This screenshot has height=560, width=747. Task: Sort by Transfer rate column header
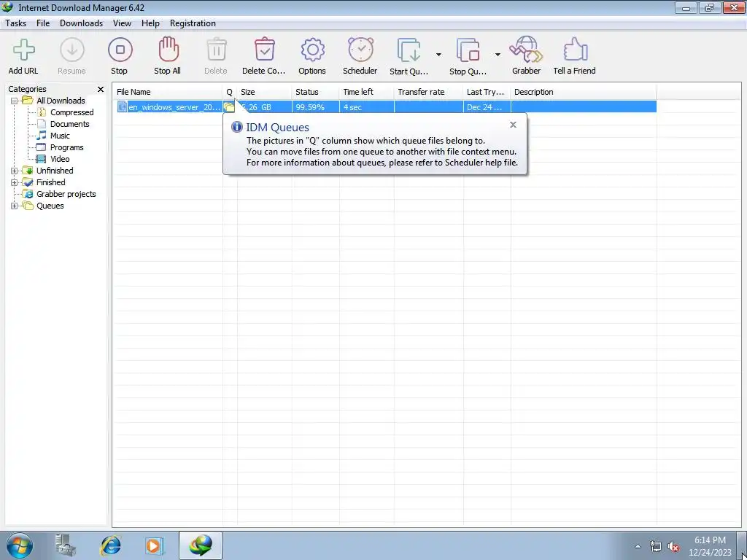click(x=429, y=92)
